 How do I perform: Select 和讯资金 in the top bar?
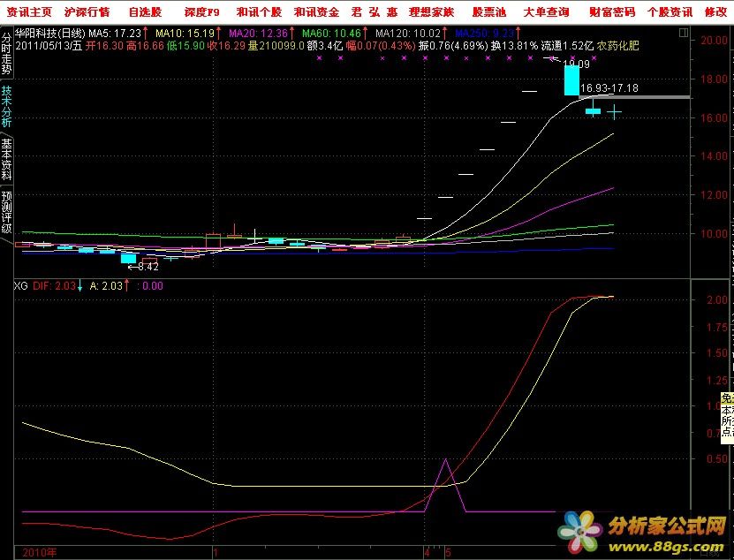pyautogui.click(x=316, y=11)
